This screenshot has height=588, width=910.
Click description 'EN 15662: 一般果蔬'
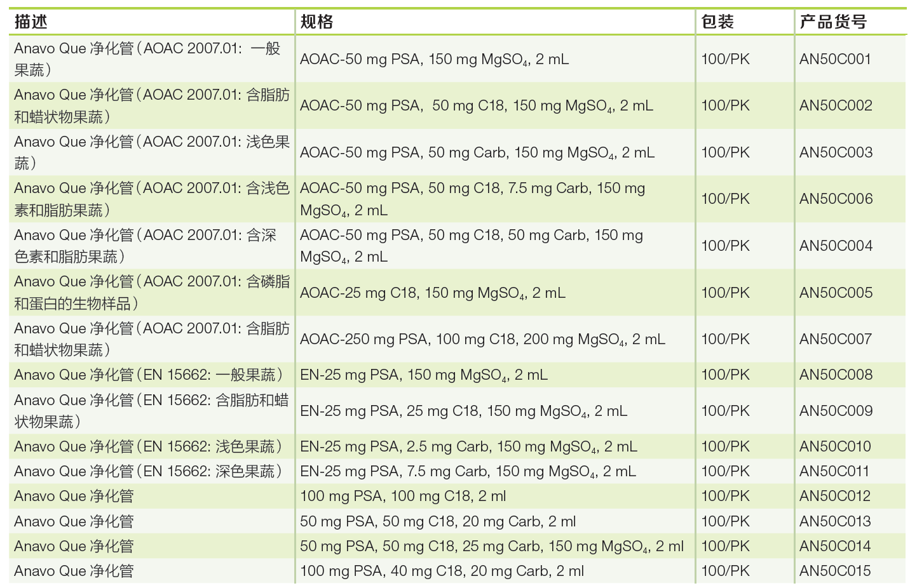click(149, 375)
